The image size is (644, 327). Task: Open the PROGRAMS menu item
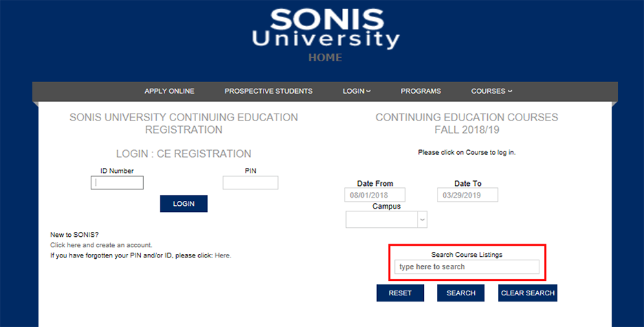coord(420,92)
